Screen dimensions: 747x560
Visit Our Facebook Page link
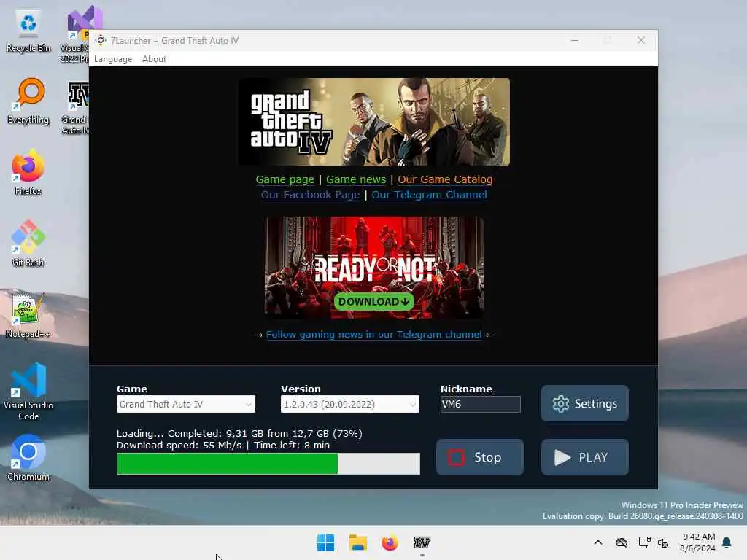coord(310,195)
